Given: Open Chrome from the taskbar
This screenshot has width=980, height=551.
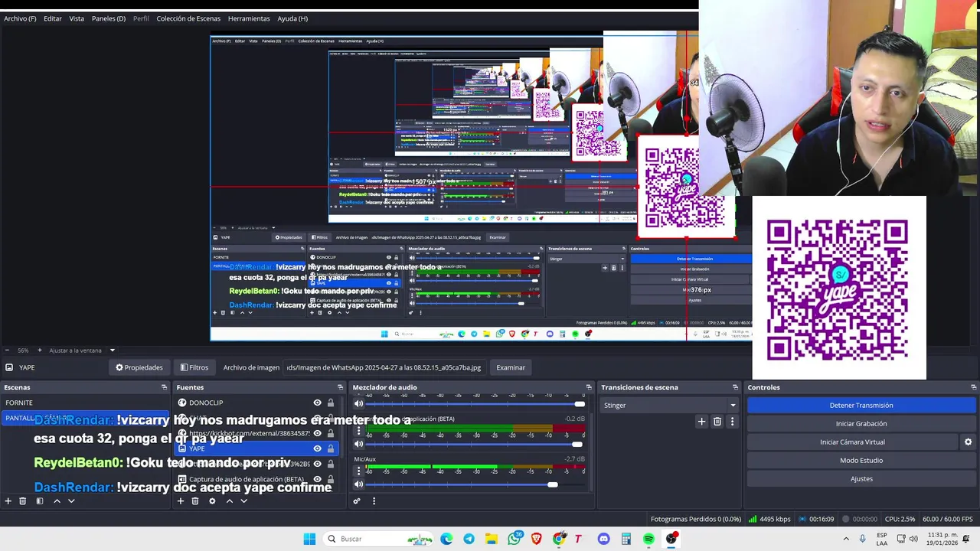Looking at the screenshot, I should 560,539.
